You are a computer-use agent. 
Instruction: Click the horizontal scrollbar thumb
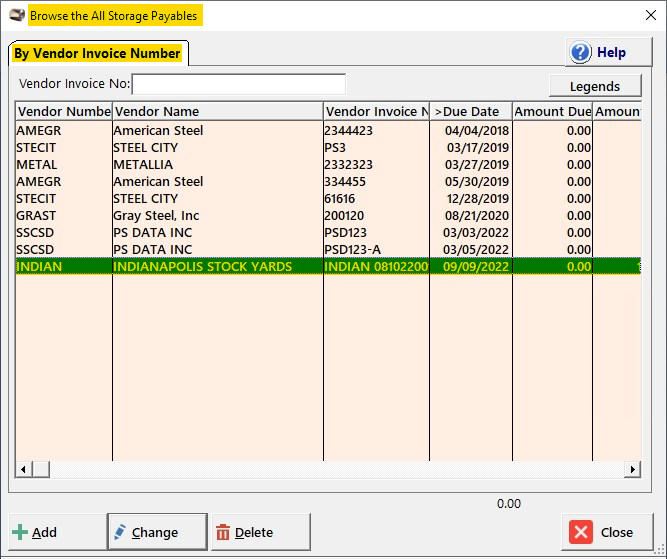pos(41,469)
